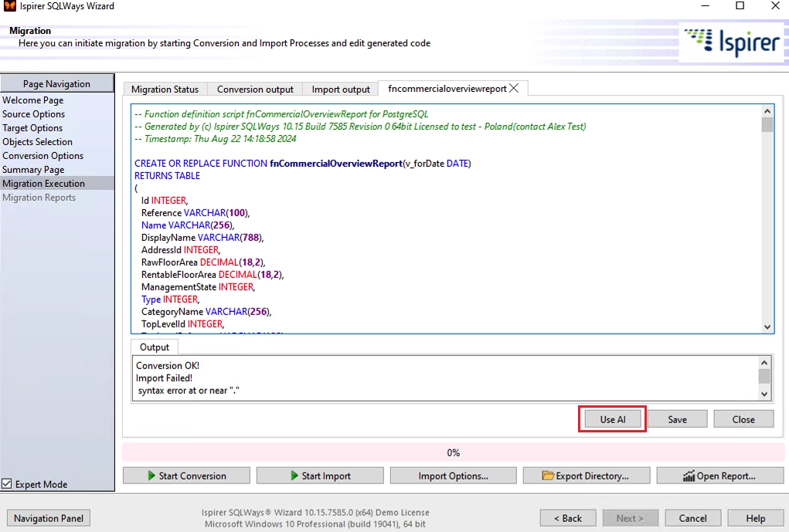Click the 'TopLevelId INTEGER' line
Viewport: 789px width, 532px height.
tap(182, 324)
